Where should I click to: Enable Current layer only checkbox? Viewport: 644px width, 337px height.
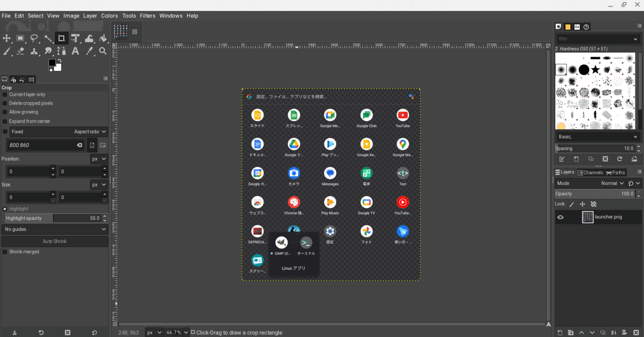click(x=5, y=95)
